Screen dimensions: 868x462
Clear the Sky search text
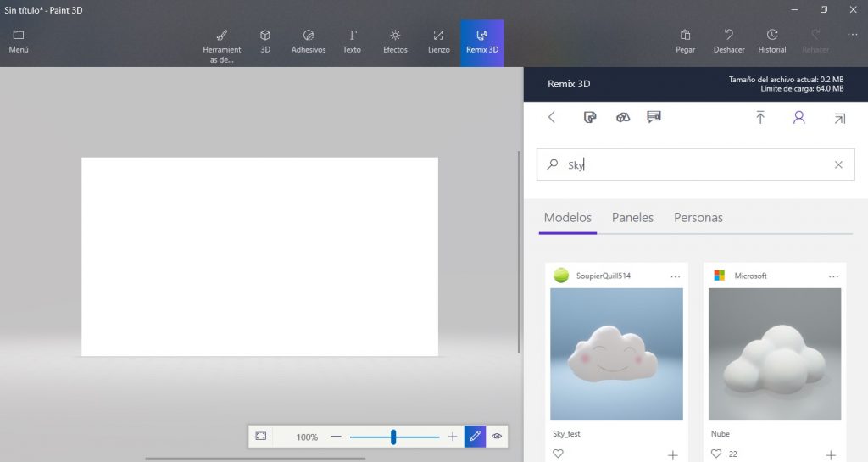pos(838,164)
